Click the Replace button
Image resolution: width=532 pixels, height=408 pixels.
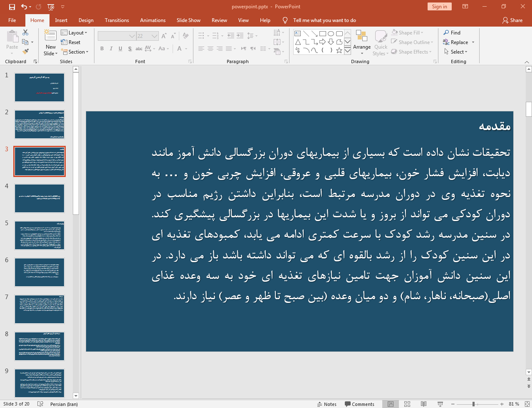[x=456, y=42]
